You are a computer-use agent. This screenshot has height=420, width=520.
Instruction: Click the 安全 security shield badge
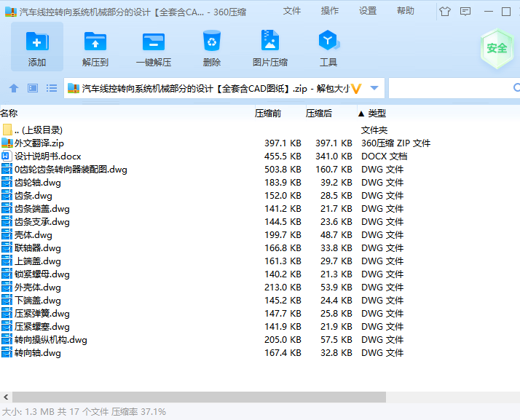497,48
